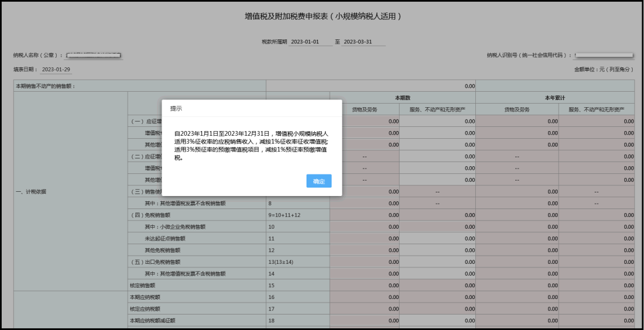Click row 9 本年累计 货物及劳务 amount

coord(517,215)
